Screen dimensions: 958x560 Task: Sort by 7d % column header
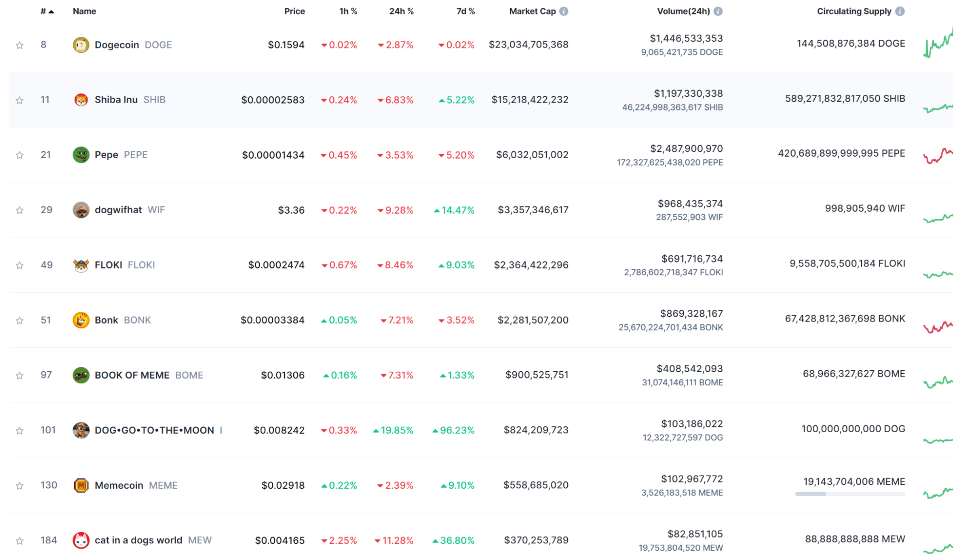pos(465,11)
